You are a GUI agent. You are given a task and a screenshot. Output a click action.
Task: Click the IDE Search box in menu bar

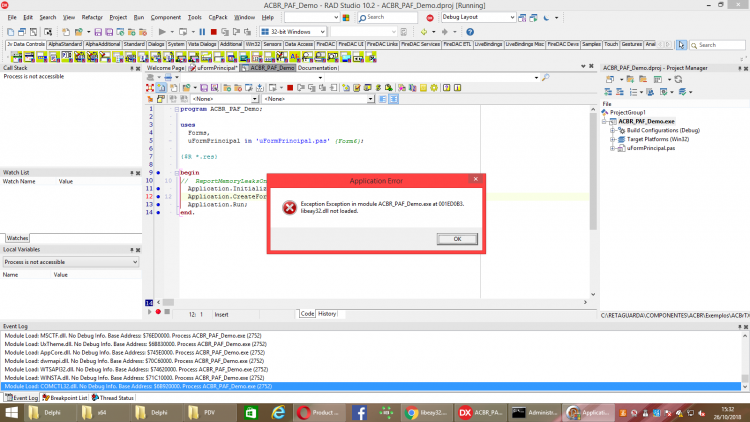pos(387,17)
